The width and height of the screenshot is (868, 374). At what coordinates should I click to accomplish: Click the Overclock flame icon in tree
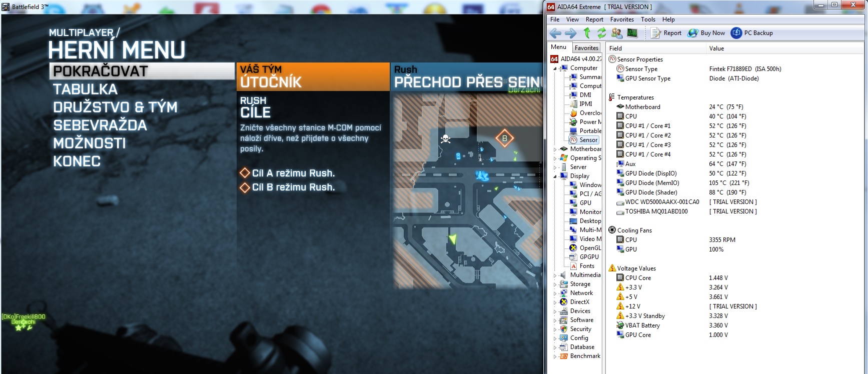[574, 113]
